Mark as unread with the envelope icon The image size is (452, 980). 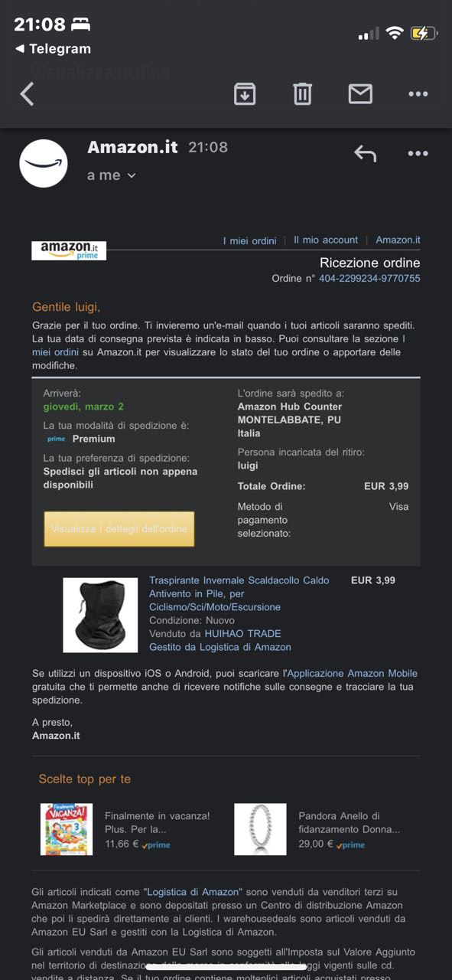pyautogui.click(x=360, y=94)
